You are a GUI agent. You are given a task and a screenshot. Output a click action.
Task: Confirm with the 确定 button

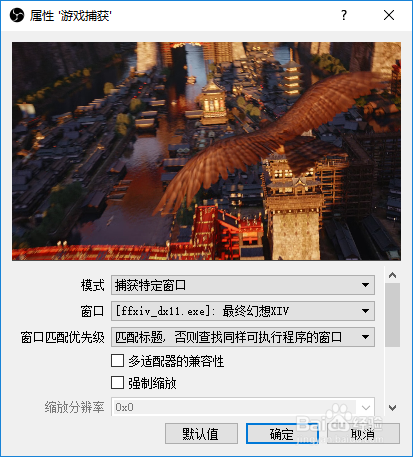click(282, 434)
